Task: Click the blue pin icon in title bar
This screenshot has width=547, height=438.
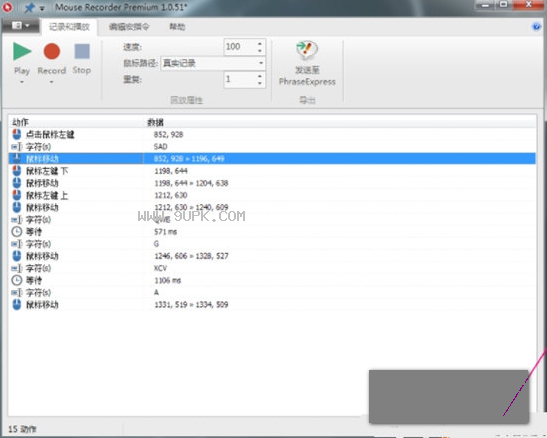Action: (29, 7)
